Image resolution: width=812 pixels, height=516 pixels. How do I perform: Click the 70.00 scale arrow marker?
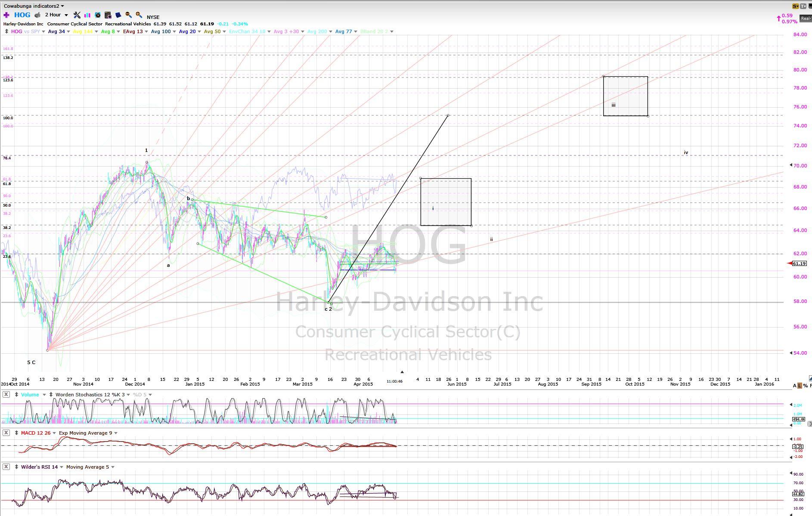pyautogui.click(x=791, y=165)
